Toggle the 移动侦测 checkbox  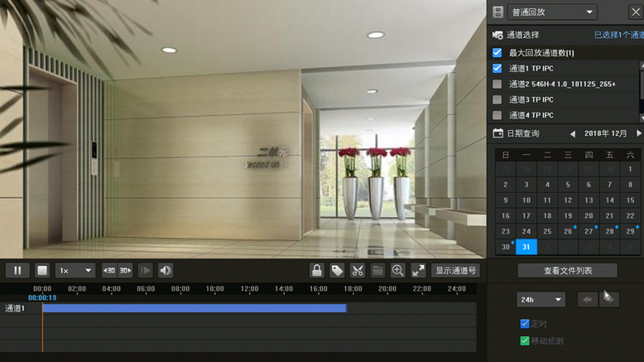[524, 340]
